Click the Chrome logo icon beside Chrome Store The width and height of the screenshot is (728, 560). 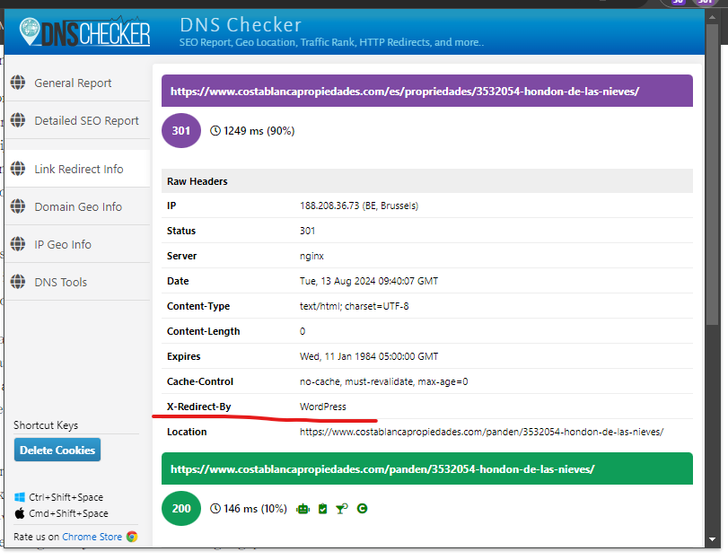132,537
